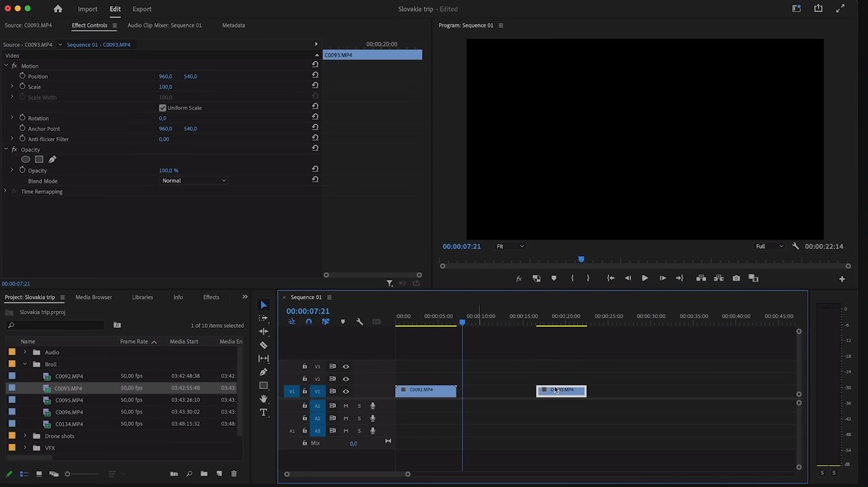868x487 pixels.
Task: Open the Media Browser tab
Action: 93,297
